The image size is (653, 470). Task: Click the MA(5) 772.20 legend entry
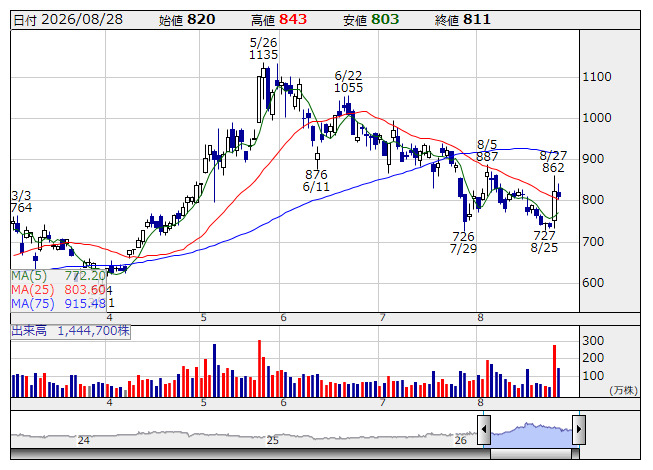click(59, 276)
